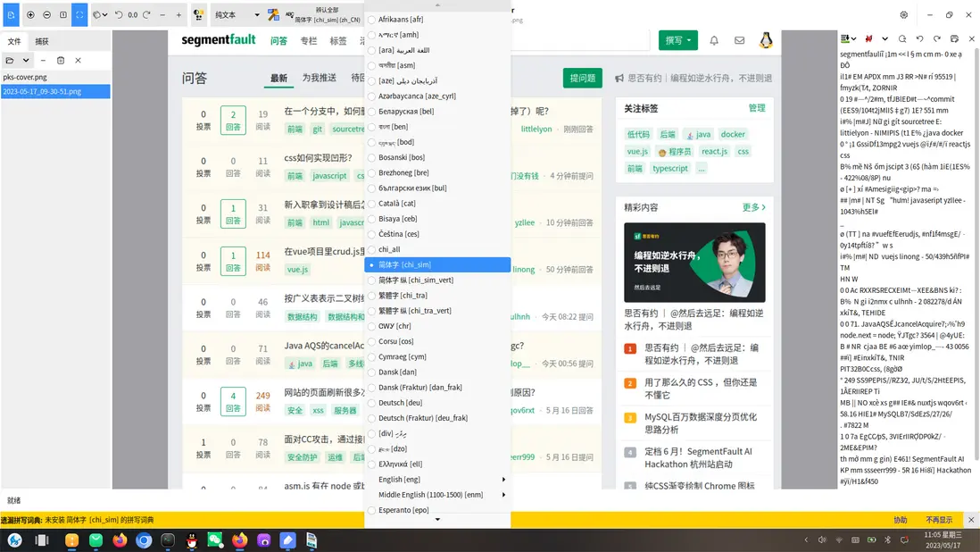Image resolution: width=980 pixels, height=552 pixels.
Task: Zoom out of the displayed image
Action: pyautogui.click(x=48, y=14)
